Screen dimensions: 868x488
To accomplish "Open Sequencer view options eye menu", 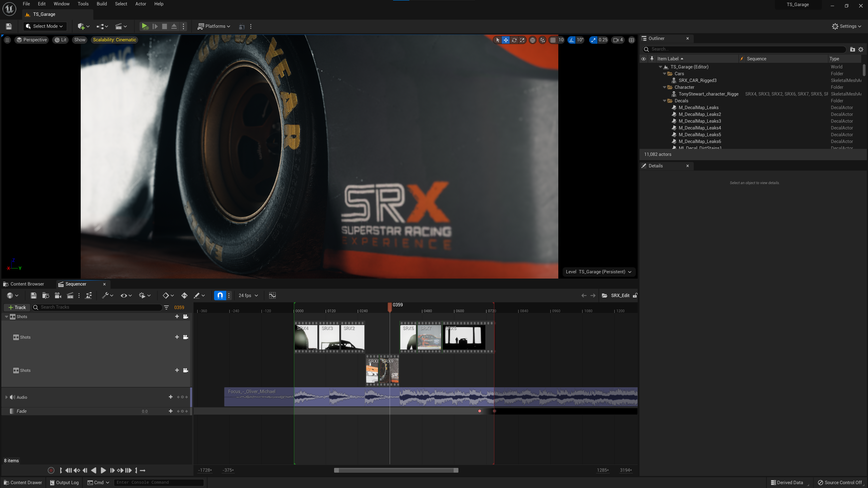I will coord(126,295).
